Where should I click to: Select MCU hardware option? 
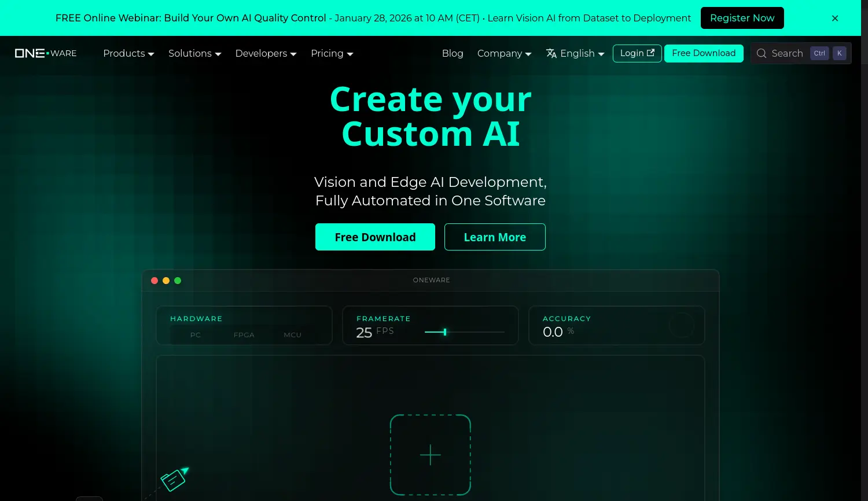[292, 335]
